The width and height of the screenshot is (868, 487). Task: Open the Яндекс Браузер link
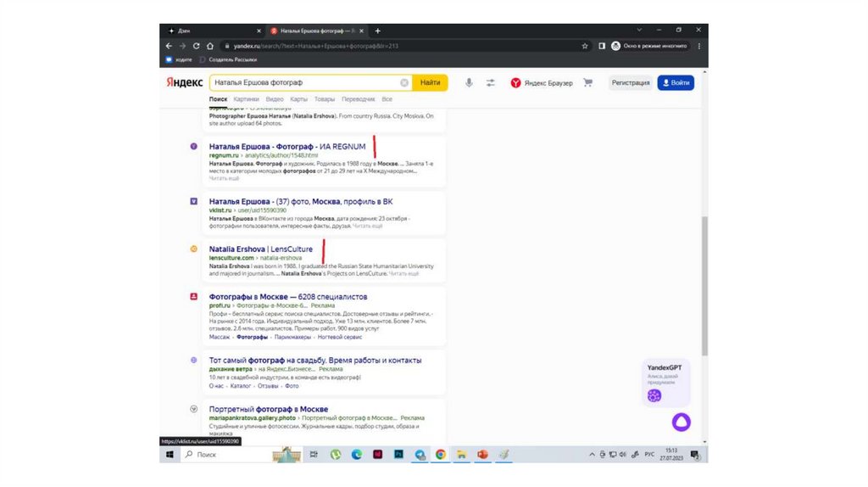[542, 82]
